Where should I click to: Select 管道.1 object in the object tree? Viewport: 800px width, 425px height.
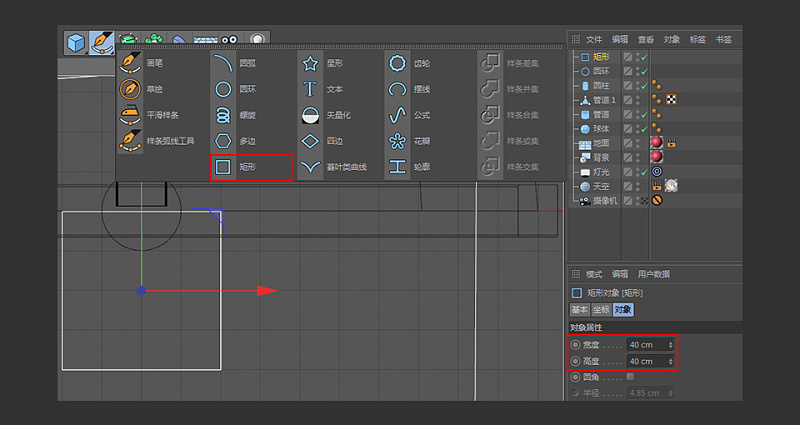click(x=604, y=100)
